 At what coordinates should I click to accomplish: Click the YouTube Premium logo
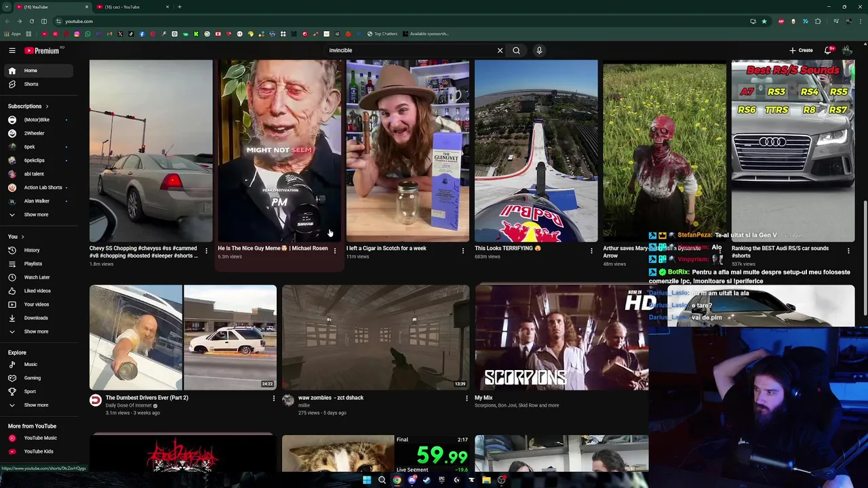tap(42, 50)
